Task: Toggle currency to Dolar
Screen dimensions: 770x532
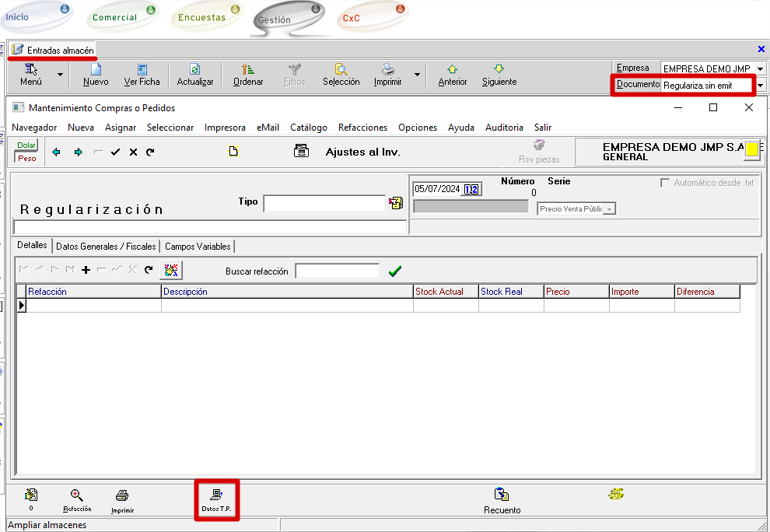Action: [x=26, y=145]
